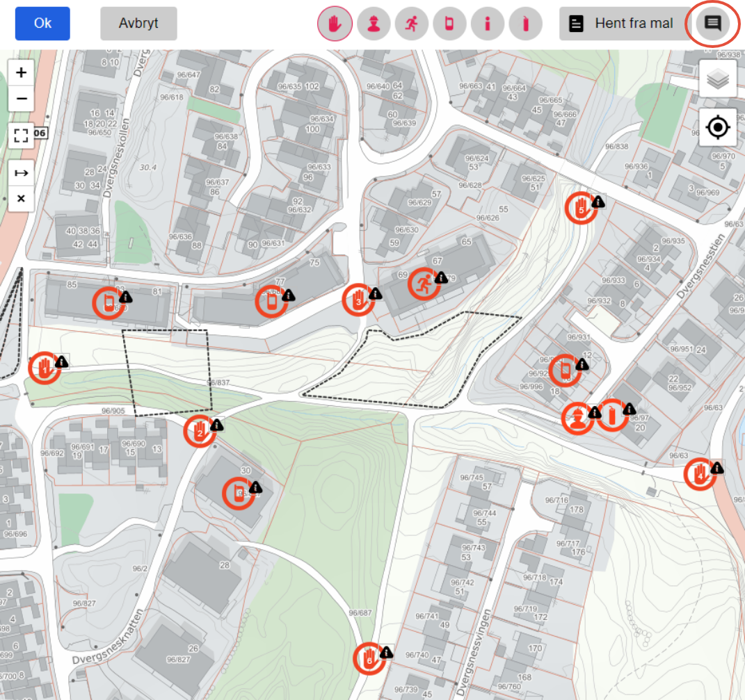
Task: Click info badge on marker number 6
Action: [386, 653]
